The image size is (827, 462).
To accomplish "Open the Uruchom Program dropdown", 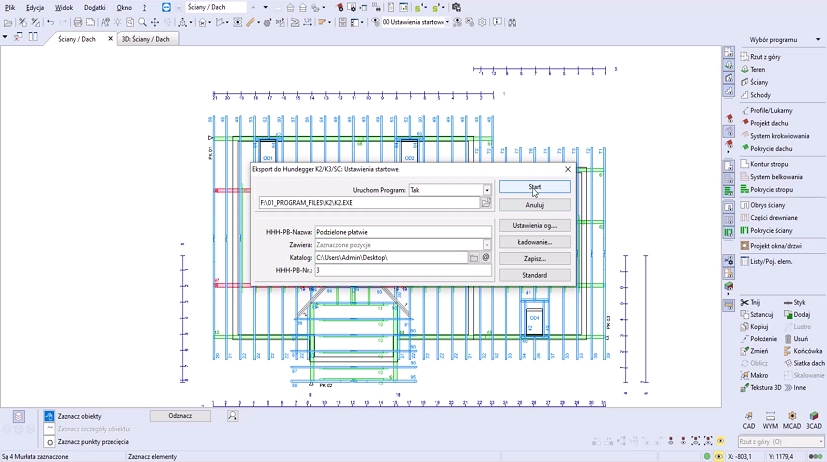I will 487,189.
